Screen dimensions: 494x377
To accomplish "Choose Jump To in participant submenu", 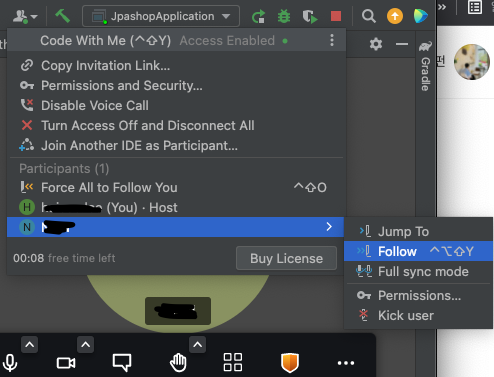I will point(418,231).
